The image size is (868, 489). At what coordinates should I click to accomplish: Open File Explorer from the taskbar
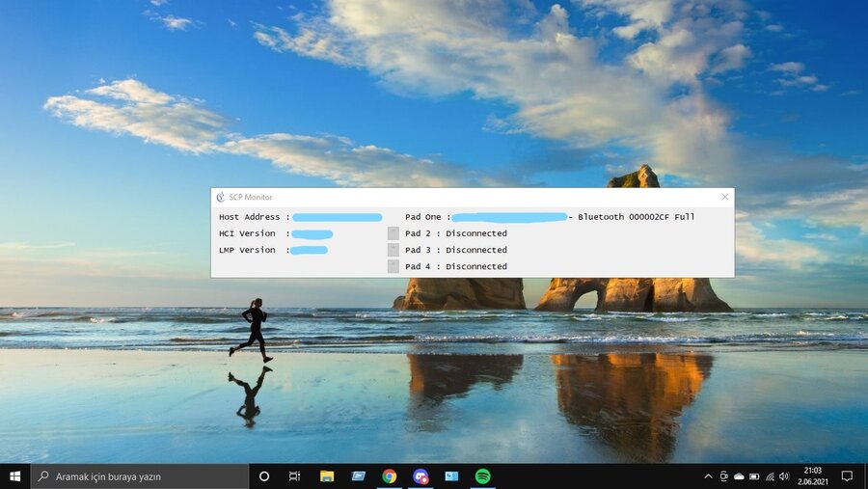pos(327,476)
